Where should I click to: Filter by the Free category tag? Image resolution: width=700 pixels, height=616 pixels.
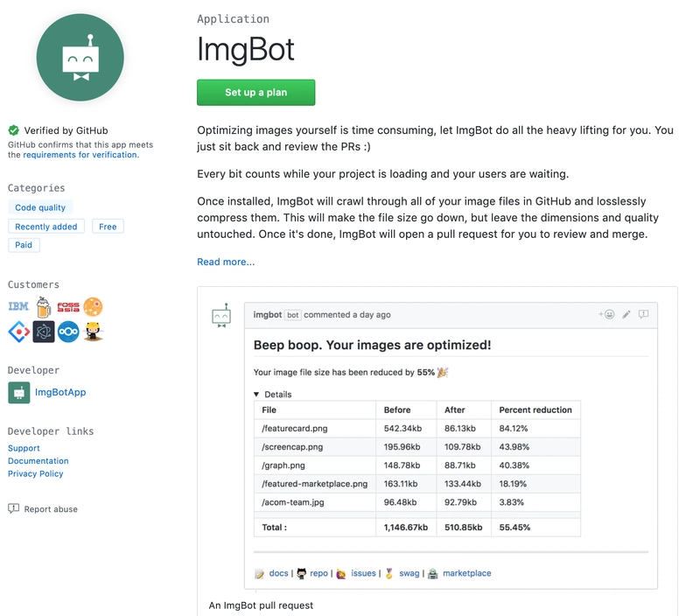click(x=108, y=227)
